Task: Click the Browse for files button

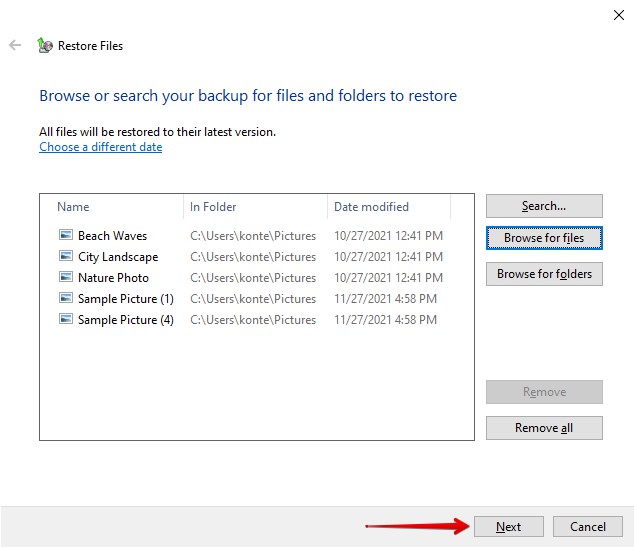Action: pyautogui.click(x=544, y=238)
